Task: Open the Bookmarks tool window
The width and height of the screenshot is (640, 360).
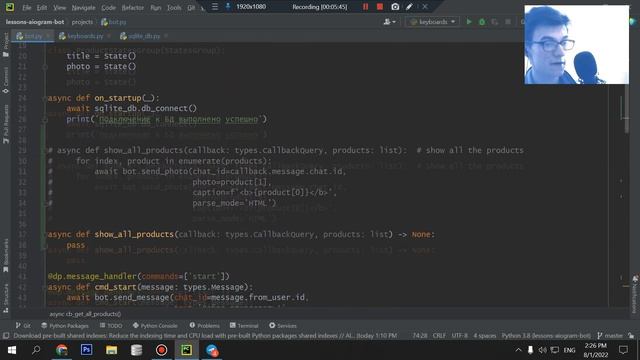Action: pyautogui.click(x=6, y=256)
